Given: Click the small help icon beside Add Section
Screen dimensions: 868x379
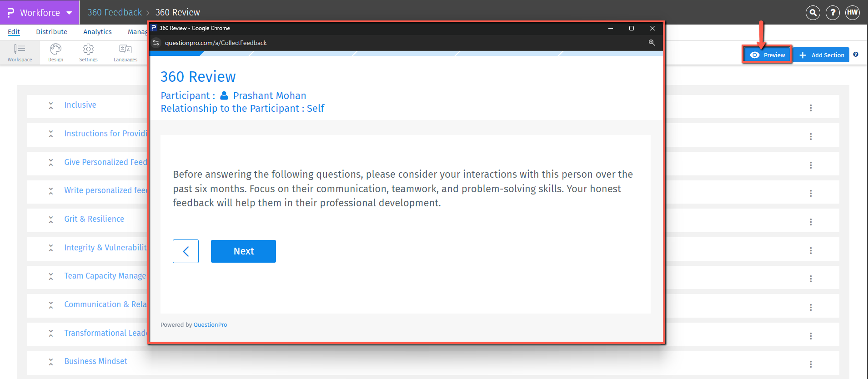Looking at the screenshot, I should pyautogui.click(x=856, y=55).
